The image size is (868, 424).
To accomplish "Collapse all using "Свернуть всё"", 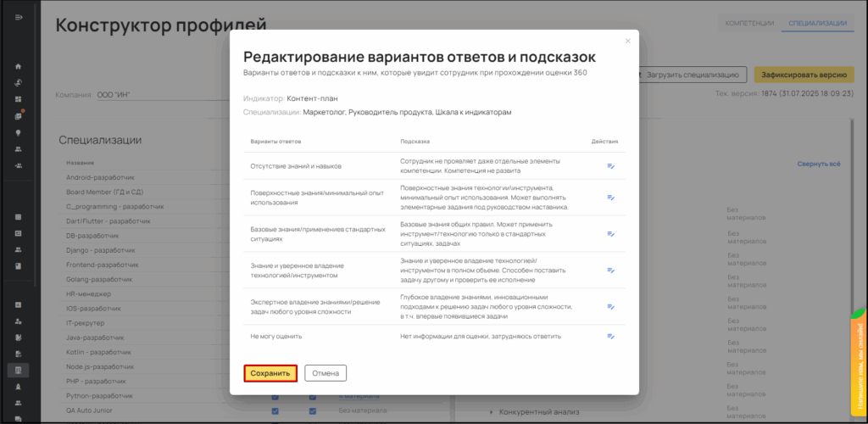I will (x=818, y=164).
